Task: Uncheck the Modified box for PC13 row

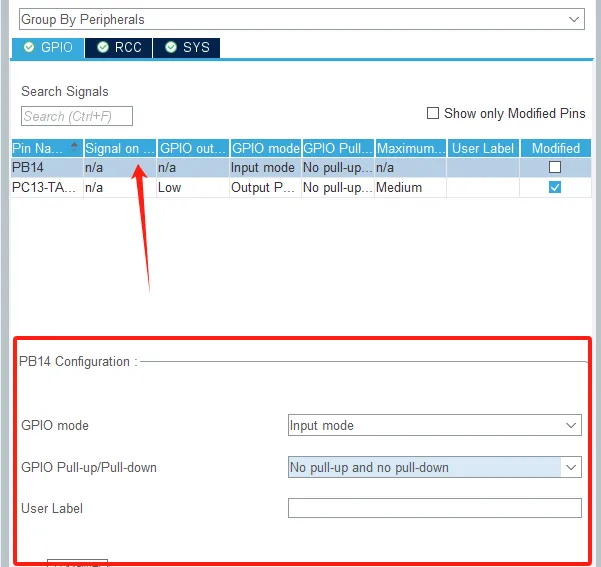Action: pos(555,187)
